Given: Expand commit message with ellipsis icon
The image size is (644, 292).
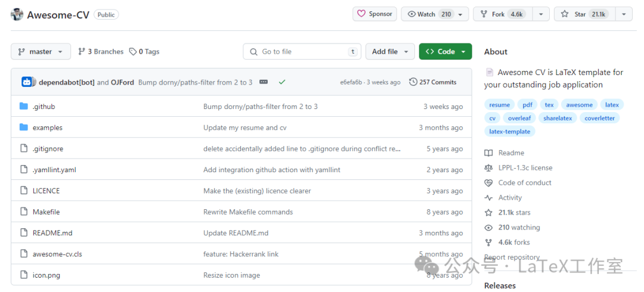Looking at the screenshot, I should pos(264,82).
